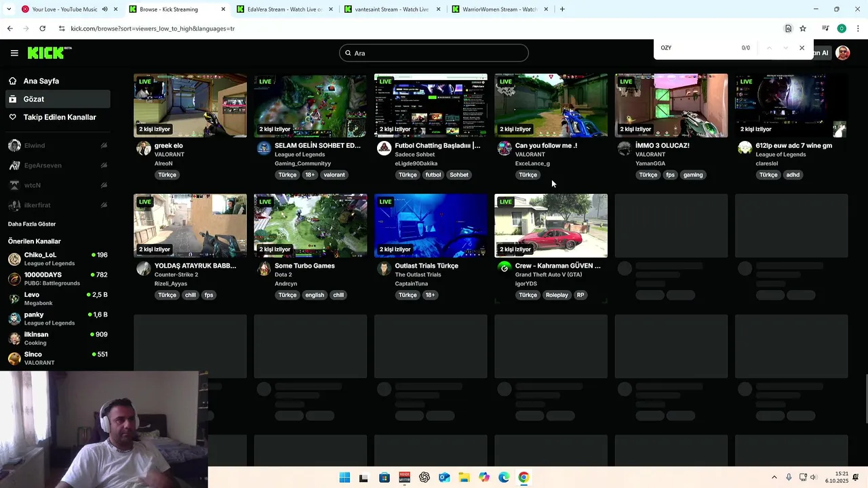
Task: Select the futbol tag
Action: [x=433, y=175]
